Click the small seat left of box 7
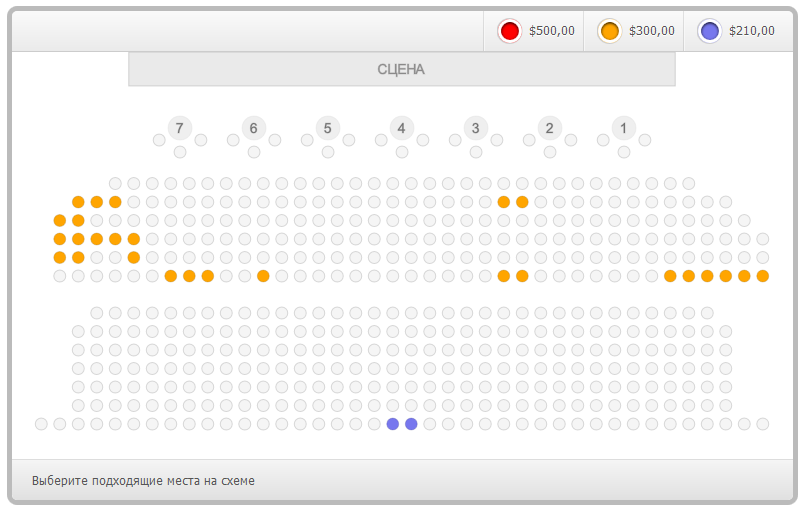The width and height of the screenshot is (807, 514). coord(159,140)
